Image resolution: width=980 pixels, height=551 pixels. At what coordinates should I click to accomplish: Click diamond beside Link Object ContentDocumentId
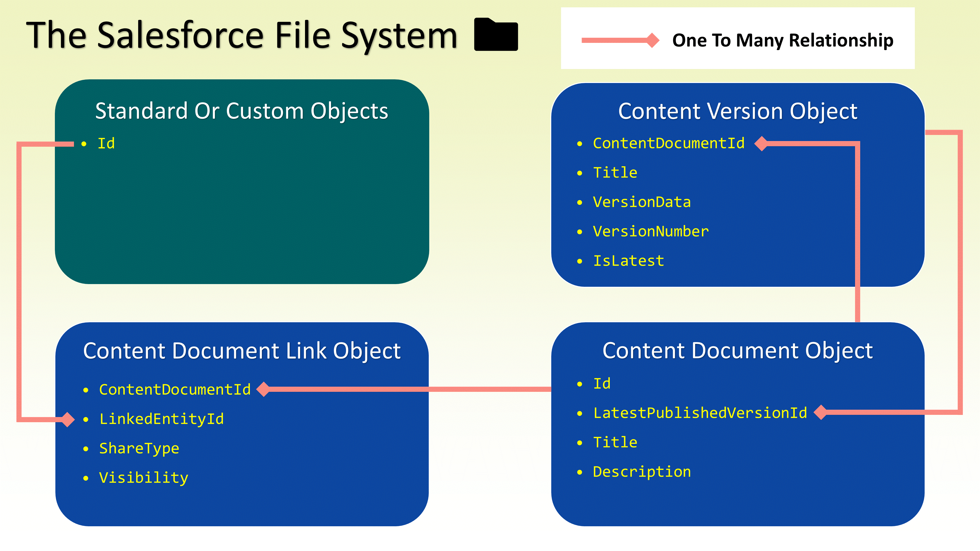pos(263,389)
